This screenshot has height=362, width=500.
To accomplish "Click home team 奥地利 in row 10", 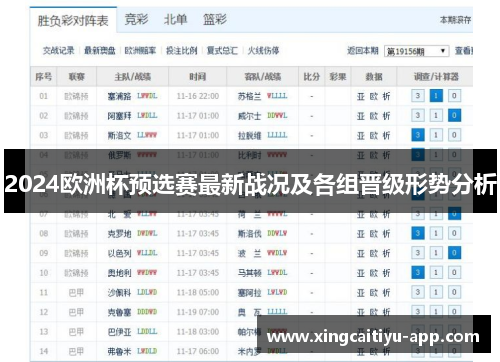I will click(119, 273).
